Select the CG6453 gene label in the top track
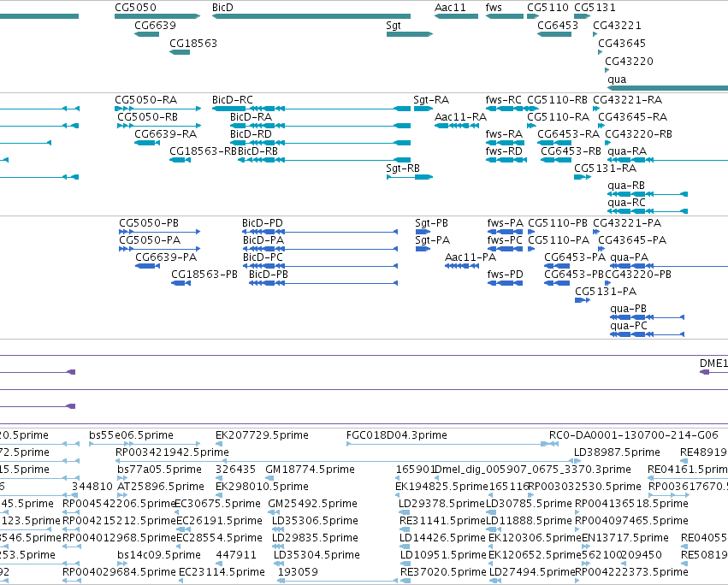Screen dimensions: 728x585 coord(558,26)
